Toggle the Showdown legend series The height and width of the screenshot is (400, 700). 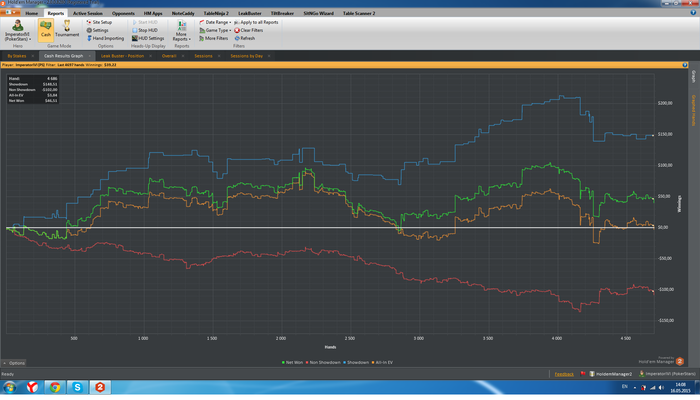356,363
